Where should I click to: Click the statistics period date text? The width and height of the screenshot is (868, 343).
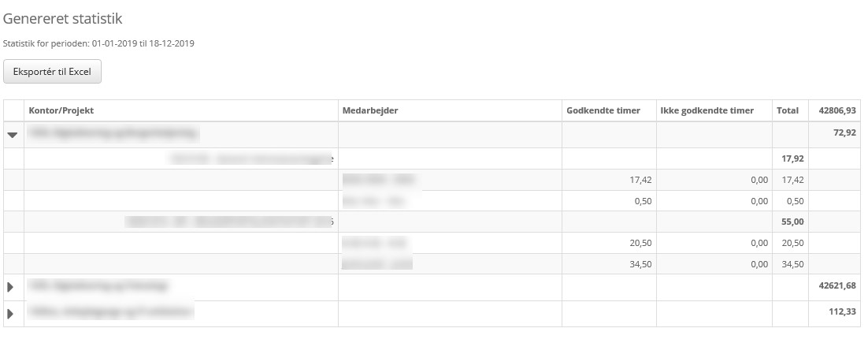(x=99, y=43)
